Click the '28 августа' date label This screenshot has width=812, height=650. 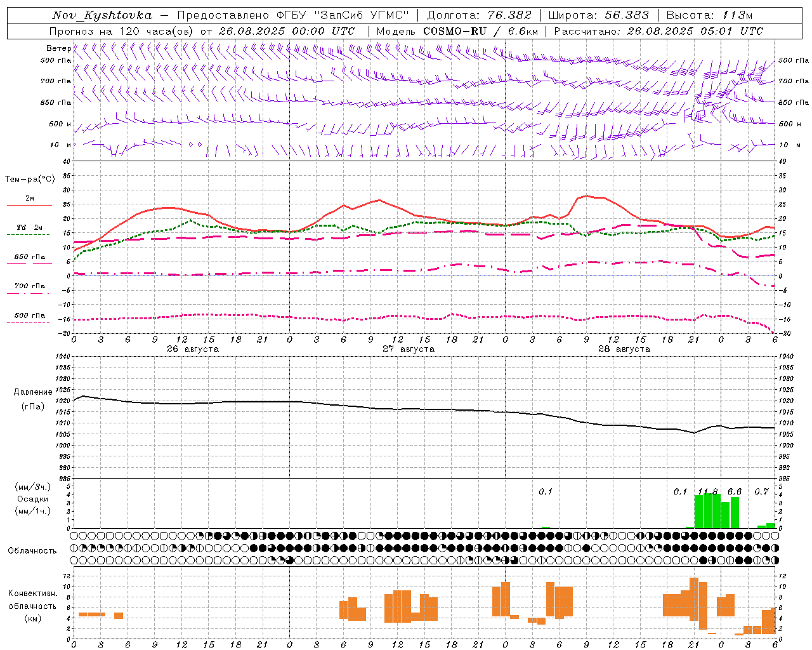(x=624, y=349)
